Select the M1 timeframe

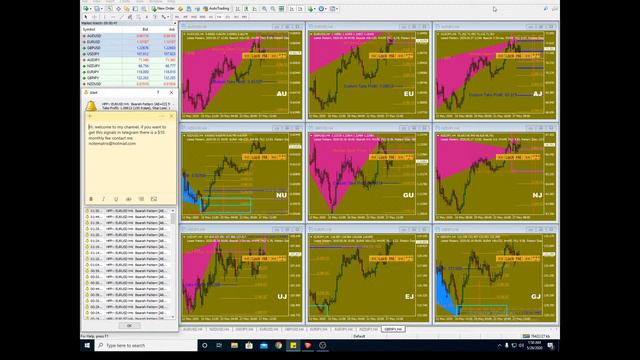[177, 17]
